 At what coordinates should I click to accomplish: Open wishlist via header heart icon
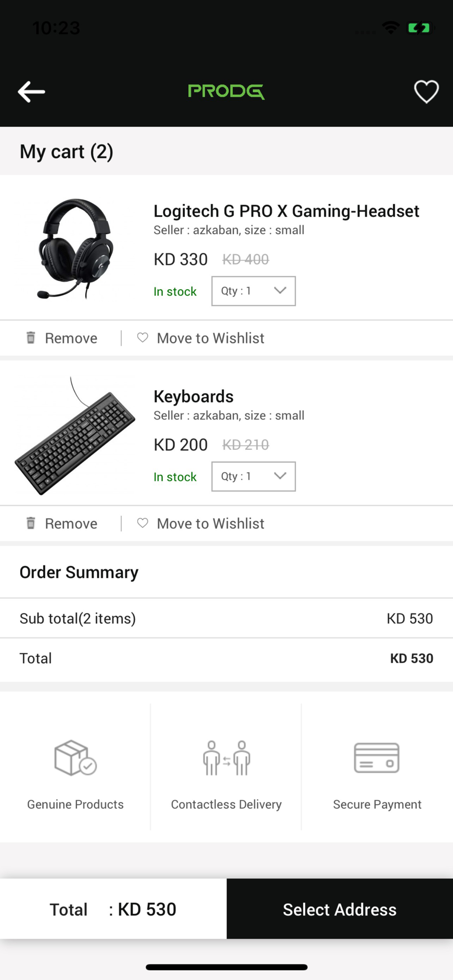(x=426, y=92)
